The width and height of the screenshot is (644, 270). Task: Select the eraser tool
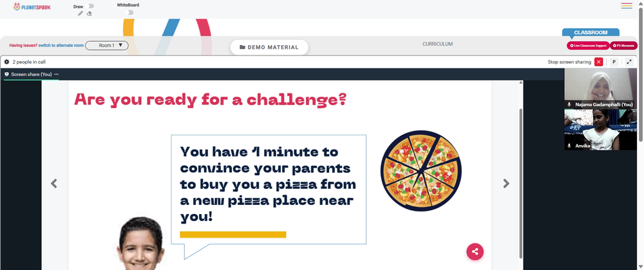(89, 13)
